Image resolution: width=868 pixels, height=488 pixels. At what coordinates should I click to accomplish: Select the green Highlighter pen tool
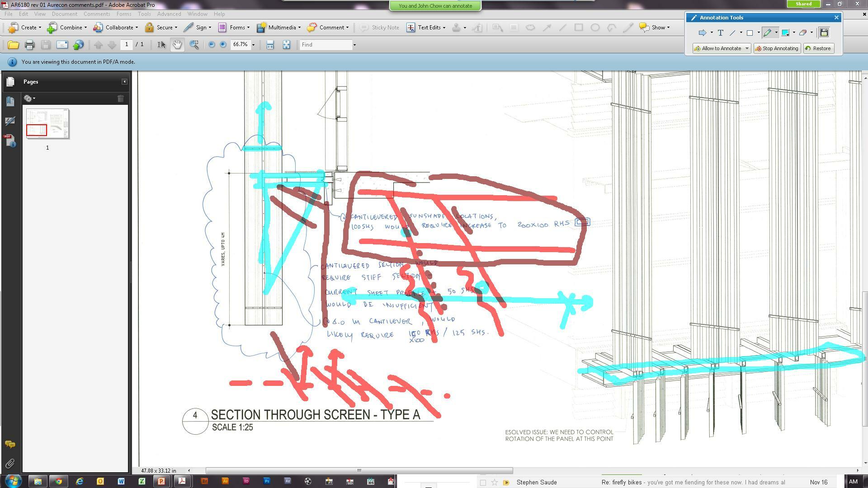click(767, 33)
